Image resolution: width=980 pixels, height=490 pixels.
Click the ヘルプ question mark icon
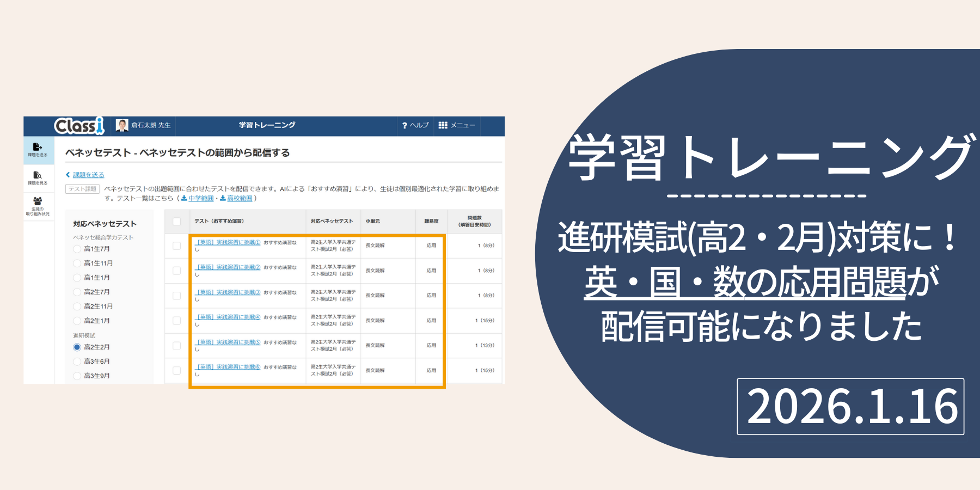click(405, 126)
